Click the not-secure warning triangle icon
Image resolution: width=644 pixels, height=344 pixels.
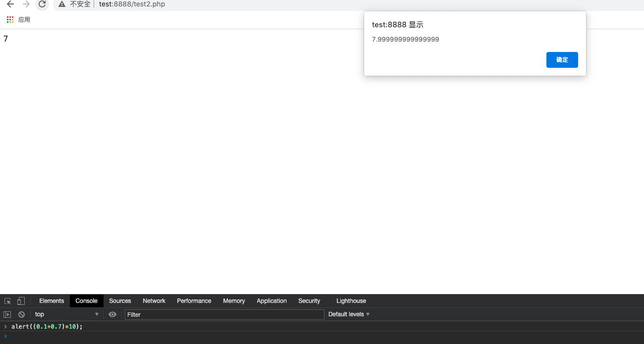[x=61, y=4]
